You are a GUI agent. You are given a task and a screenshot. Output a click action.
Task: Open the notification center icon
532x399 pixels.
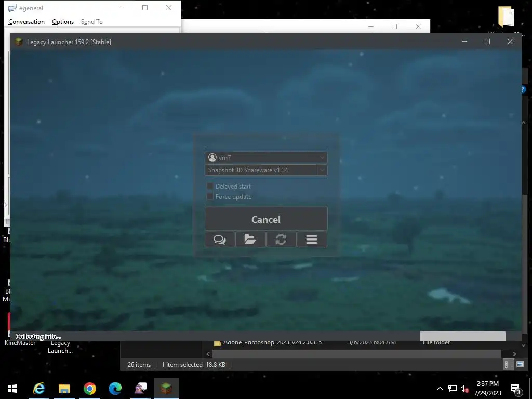click(x=515, y=389)
